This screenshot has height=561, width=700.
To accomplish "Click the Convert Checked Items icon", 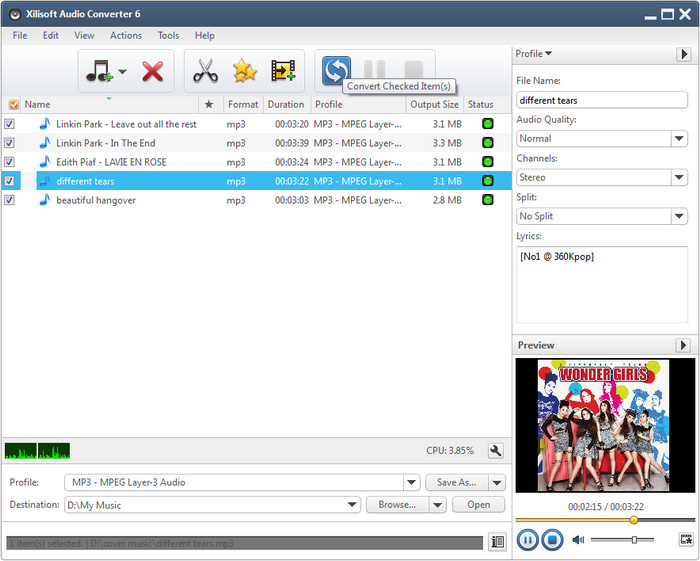I will point(336,70).
